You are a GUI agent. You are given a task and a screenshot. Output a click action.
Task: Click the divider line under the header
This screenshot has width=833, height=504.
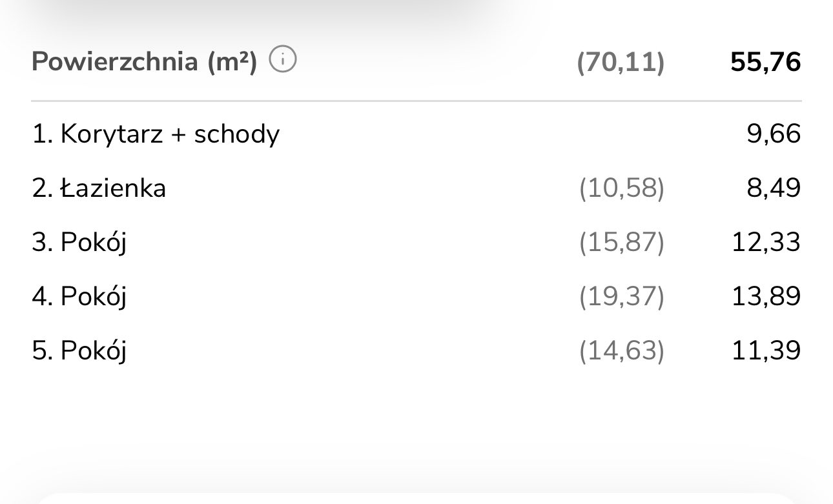(416, 101)
